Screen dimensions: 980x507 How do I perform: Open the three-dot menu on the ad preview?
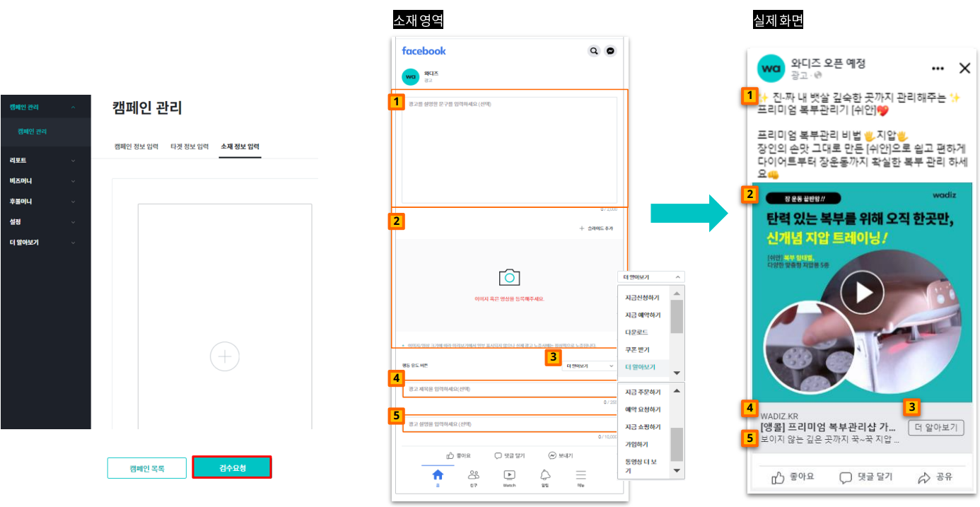tap(938, 69)
